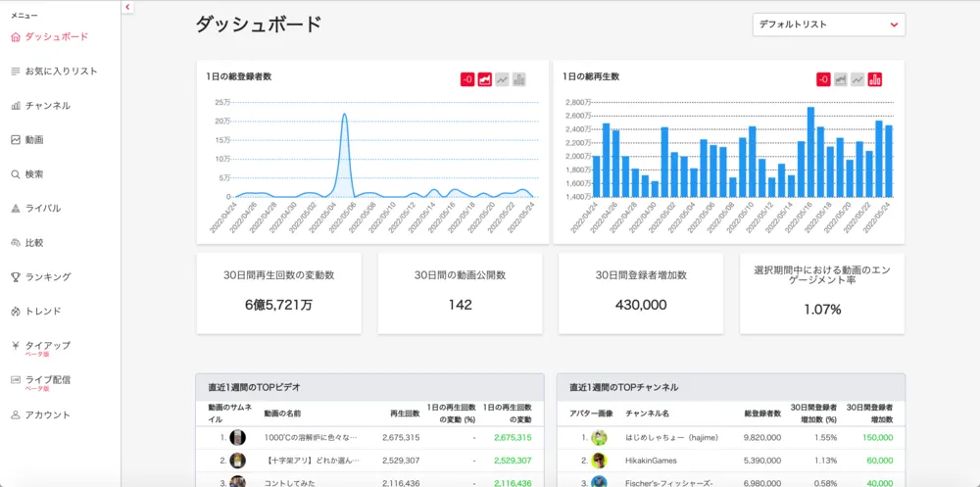Click the 1.07% engagement rate value

(x=822, y=310)
